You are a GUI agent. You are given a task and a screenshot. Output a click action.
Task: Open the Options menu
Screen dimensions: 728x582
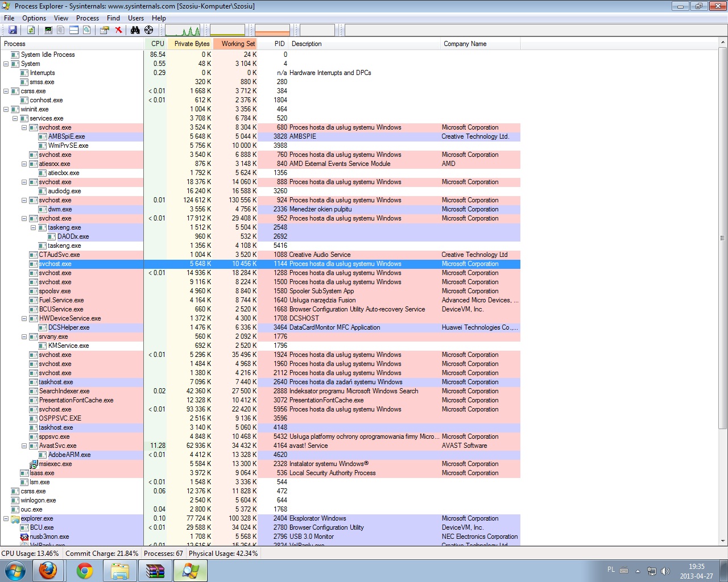click(x=34, y=18)
